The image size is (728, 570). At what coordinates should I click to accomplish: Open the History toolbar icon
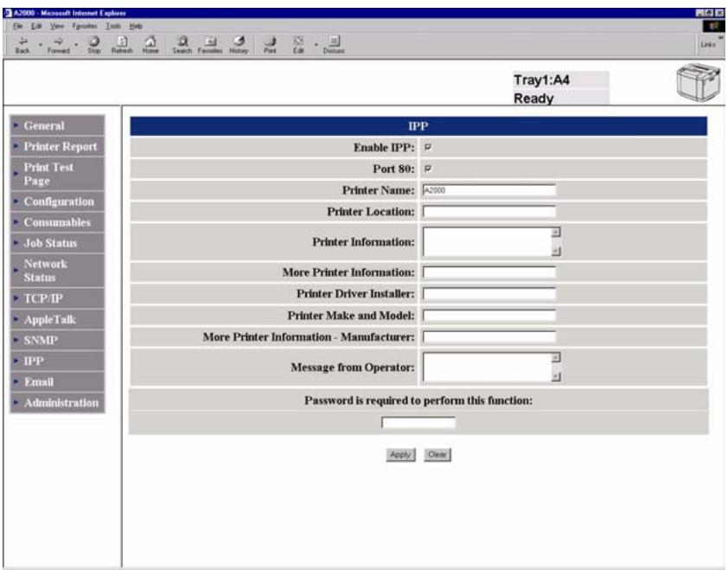pyautogui.click(x=239, y=45)
